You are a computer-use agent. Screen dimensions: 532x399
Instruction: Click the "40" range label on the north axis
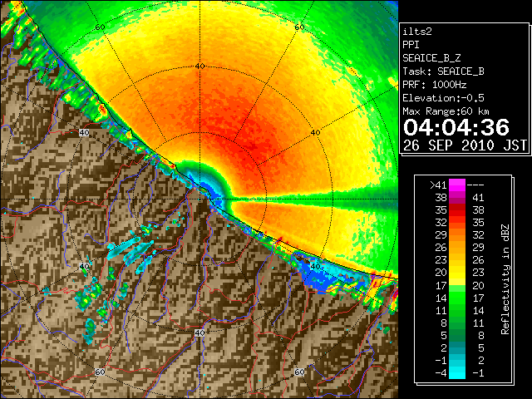(x=199, y=66)
